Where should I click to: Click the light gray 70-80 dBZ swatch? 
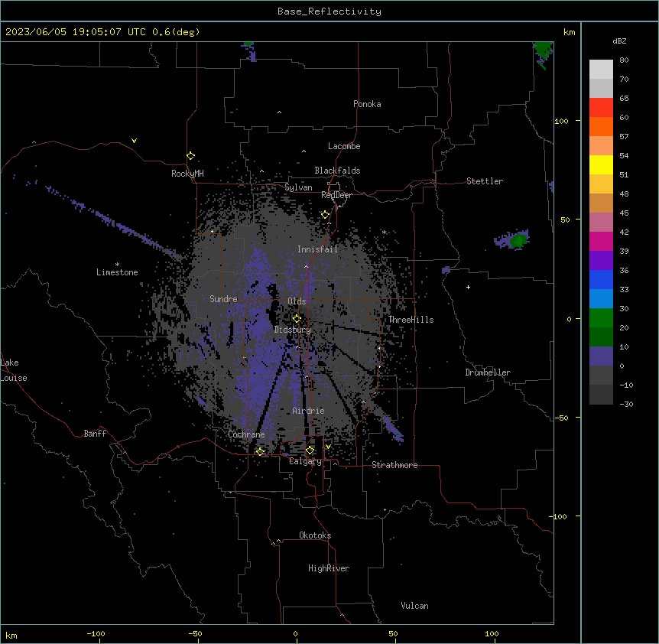[x=601, y=70]
